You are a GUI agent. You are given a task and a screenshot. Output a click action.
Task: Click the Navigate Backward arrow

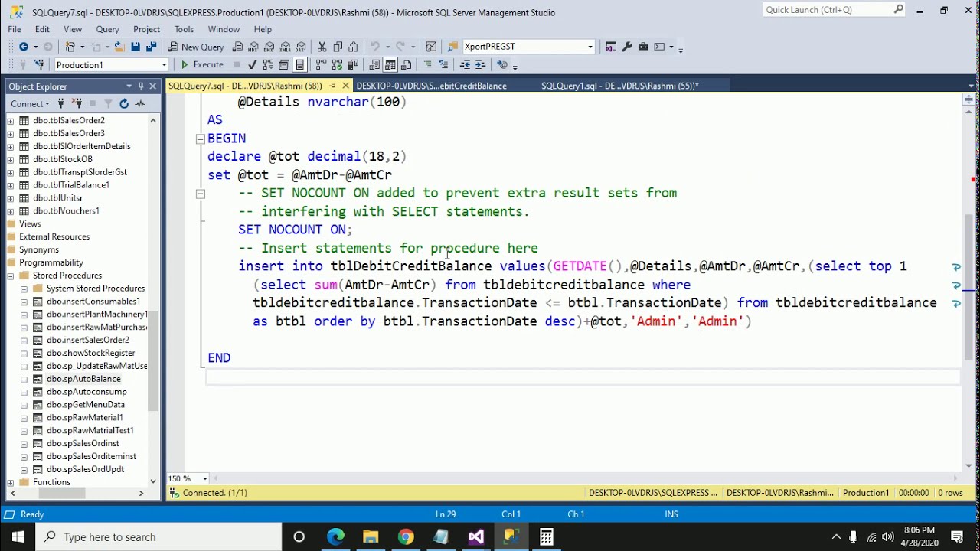pos(24,47)
